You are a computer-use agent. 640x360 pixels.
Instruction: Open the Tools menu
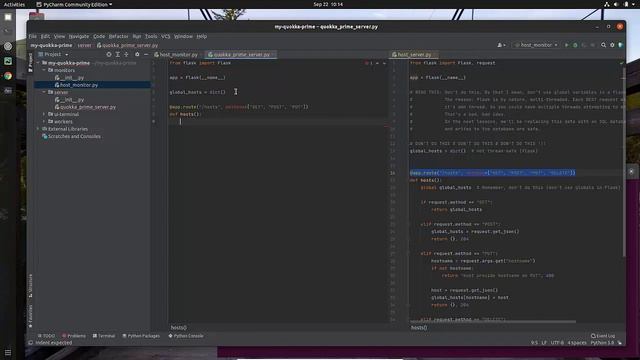[151, 36]
